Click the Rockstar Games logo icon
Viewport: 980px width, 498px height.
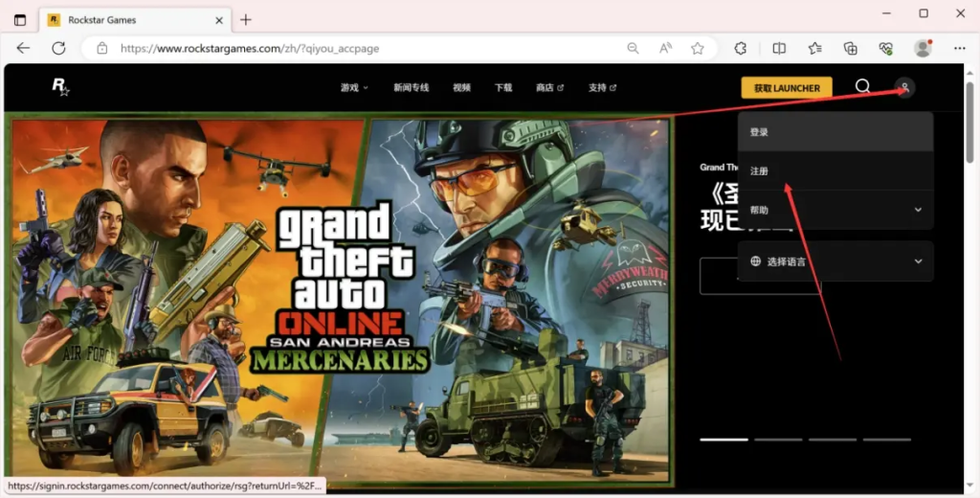(x=60, y=86)
